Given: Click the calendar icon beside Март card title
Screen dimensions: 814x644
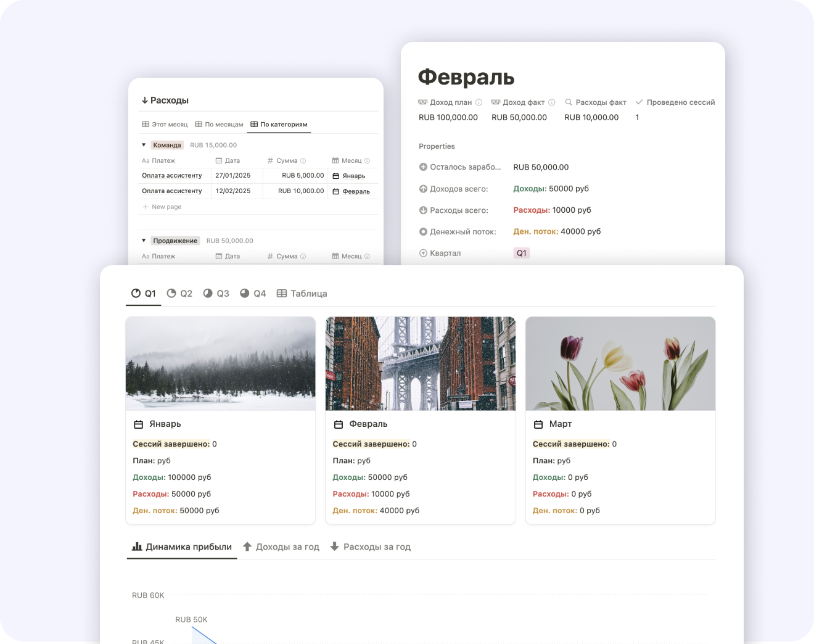Looking at the screenshot, I should [538, 424].
